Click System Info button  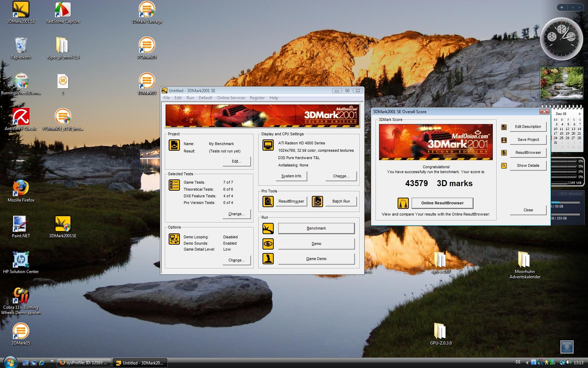[291, 176]
